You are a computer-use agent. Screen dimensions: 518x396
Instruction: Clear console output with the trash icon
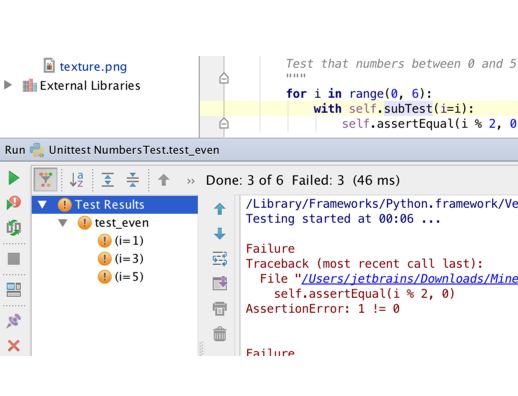coord(220,334)
